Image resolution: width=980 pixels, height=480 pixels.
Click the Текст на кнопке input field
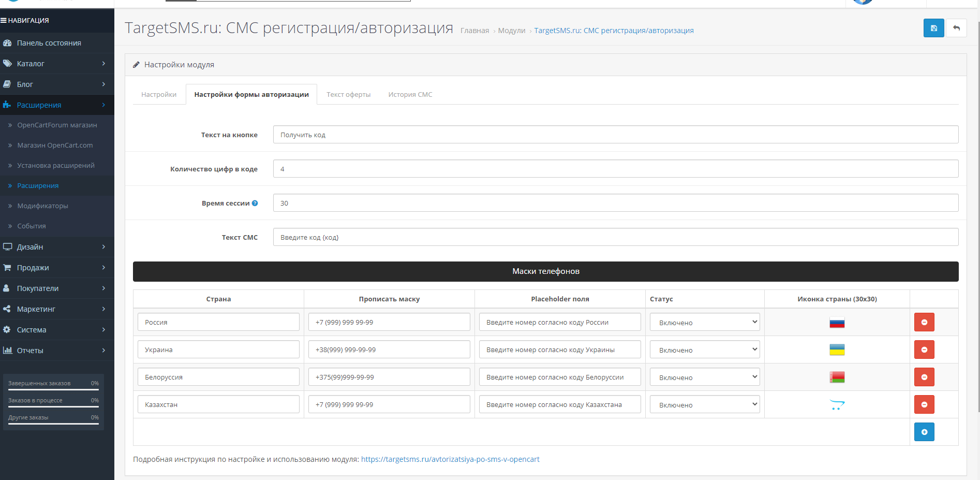(x=616, y=135)
